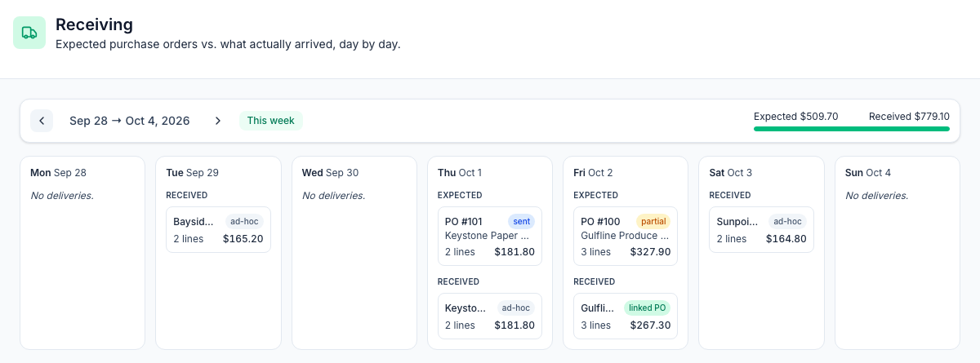980x363 pixels.
Task: Click "No deliveries." under Mon Sep 28
Action: 61,196
